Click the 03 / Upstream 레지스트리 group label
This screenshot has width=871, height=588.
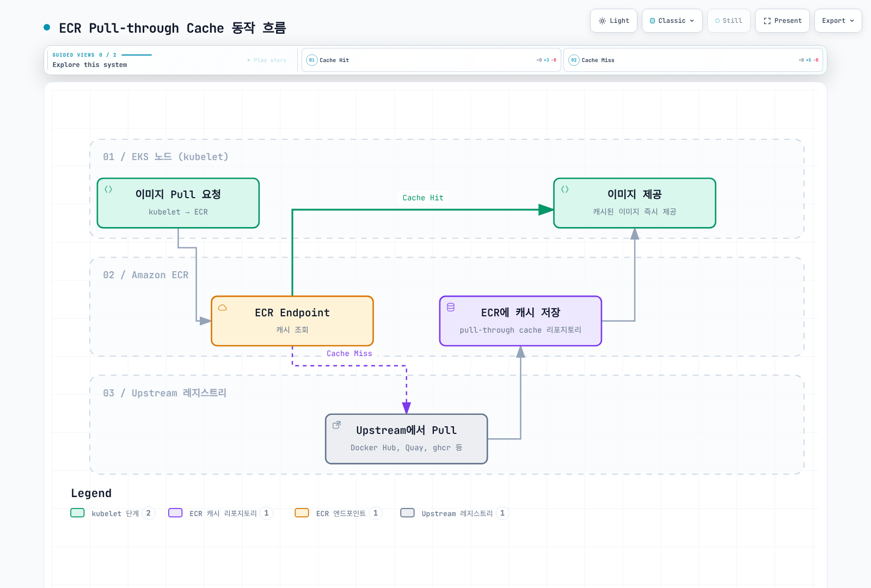click(x=164, y=393)
